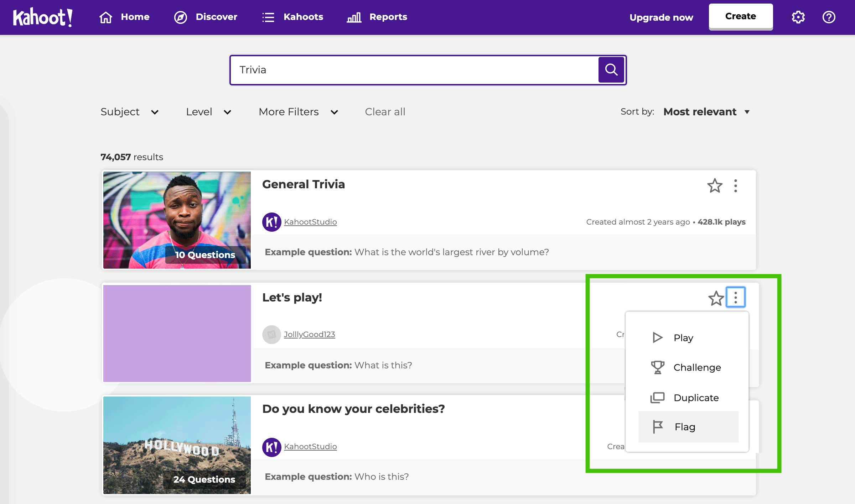The image size is (855, 504).
Task: Open KahootStudio link under General Trivia
Action: coord(310,222)
